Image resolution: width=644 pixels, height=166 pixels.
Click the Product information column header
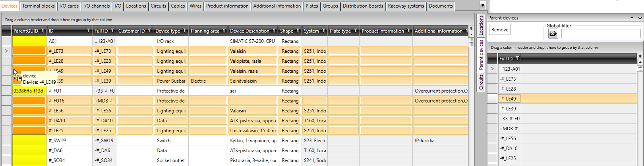pos(382,31)
